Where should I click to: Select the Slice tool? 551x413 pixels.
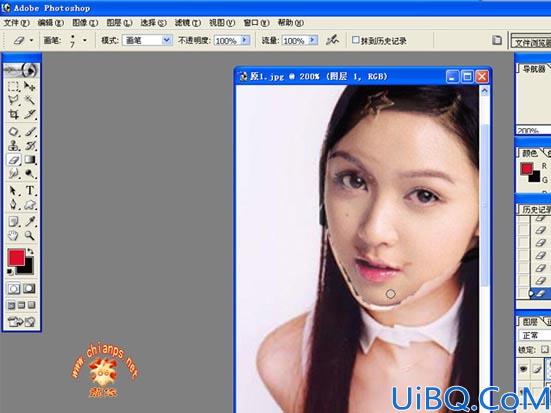click(30, 114)
